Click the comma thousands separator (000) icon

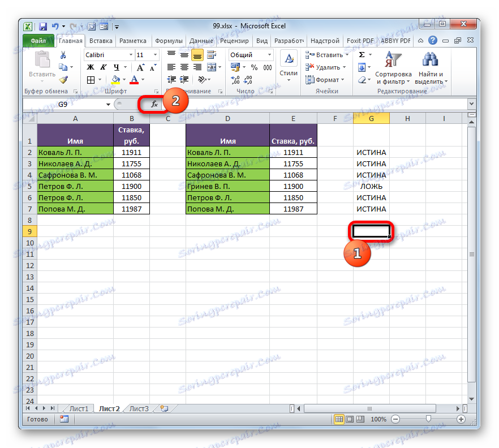tap(268, 67)
